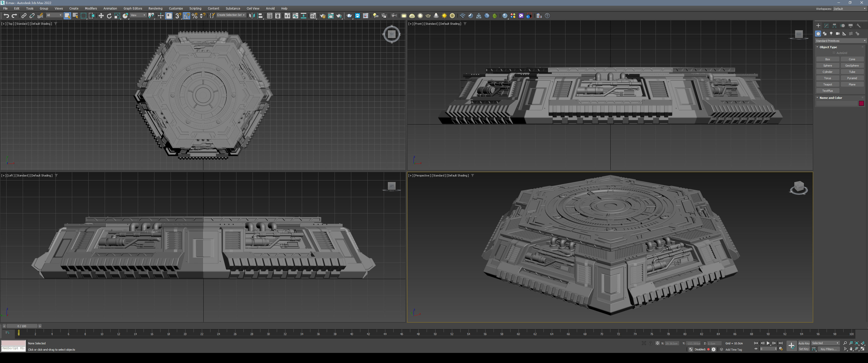Switch to Cameras category in Create panel
This screenshot has height=363, width=868.
[837, 34]
